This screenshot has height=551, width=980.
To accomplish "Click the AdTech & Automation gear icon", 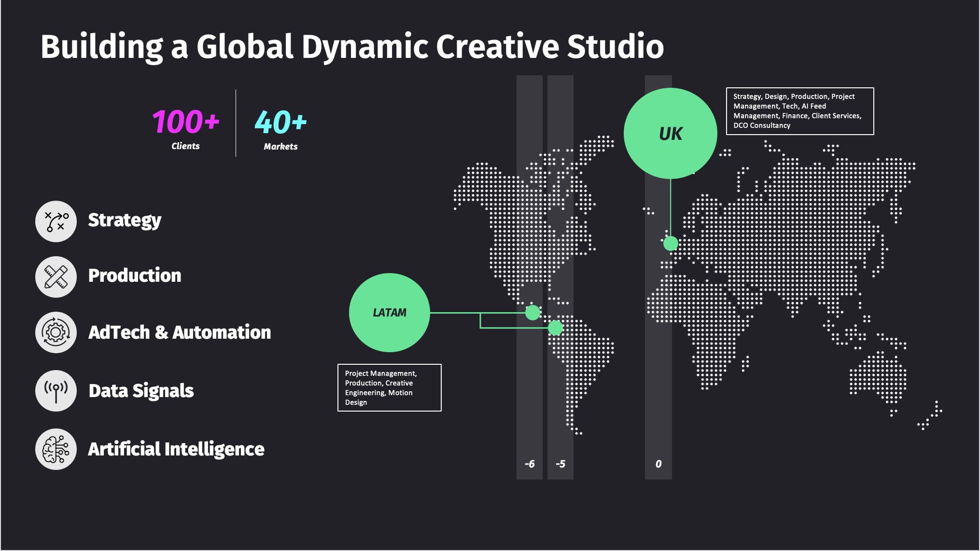I will [56, 333].
